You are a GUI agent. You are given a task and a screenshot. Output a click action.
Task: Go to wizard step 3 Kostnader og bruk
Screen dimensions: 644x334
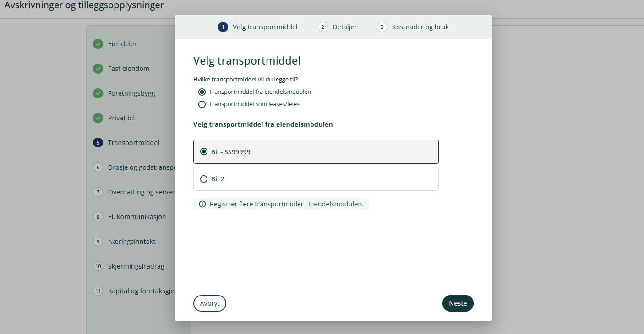pos(414,27)
